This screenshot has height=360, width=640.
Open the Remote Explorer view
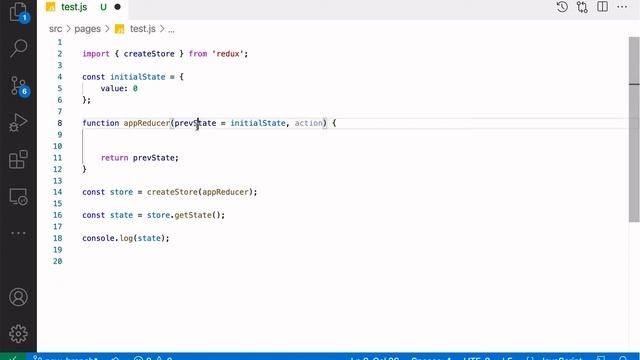click(x=18, y=196)
